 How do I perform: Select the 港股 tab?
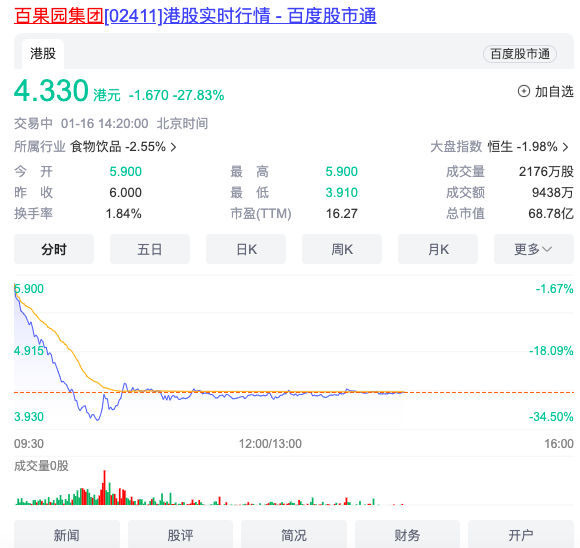(43, 54)
